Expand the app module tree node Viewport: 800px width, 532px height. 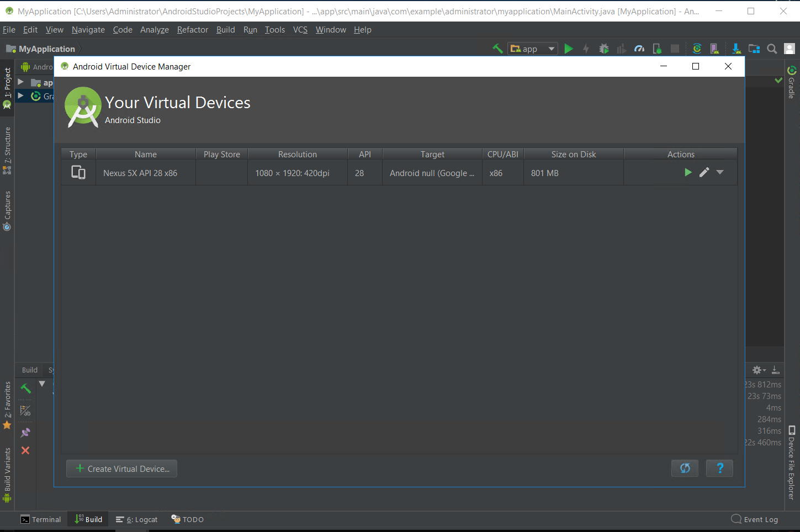click(x=20, y=82)
